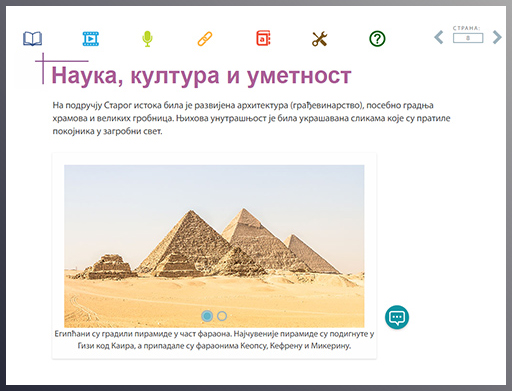Open the orange chain link icon
This screenshot has height=391, width=512.
205,39
